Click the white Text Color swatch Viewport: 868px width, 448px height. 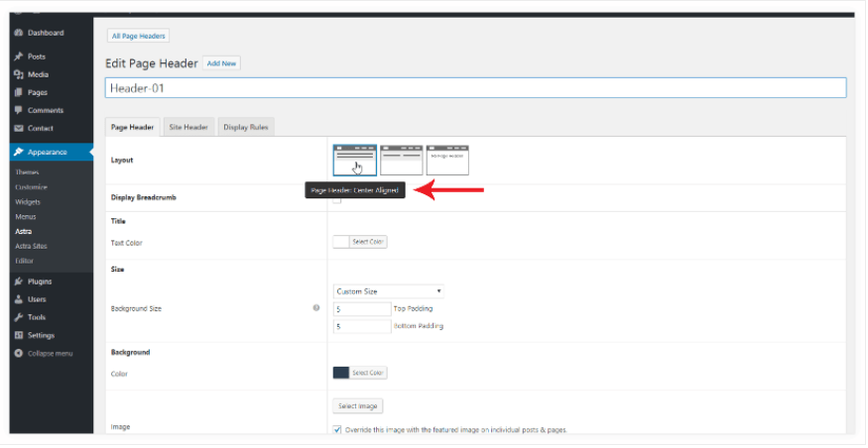click(x=341, y=242)
